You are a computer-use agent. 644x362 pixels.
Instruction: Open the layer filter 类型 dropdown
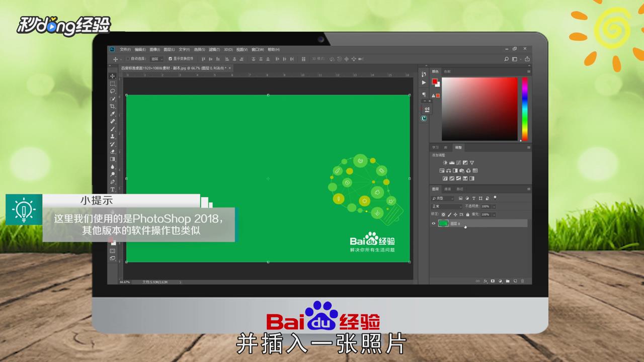point(443,199)
